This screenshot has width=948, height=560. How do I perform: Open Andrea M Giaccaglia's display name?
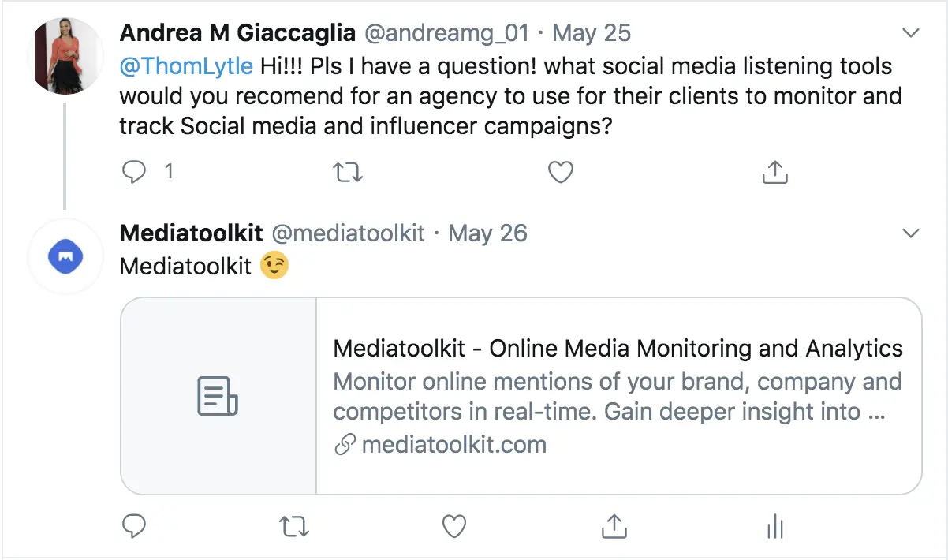click(239, 33)
